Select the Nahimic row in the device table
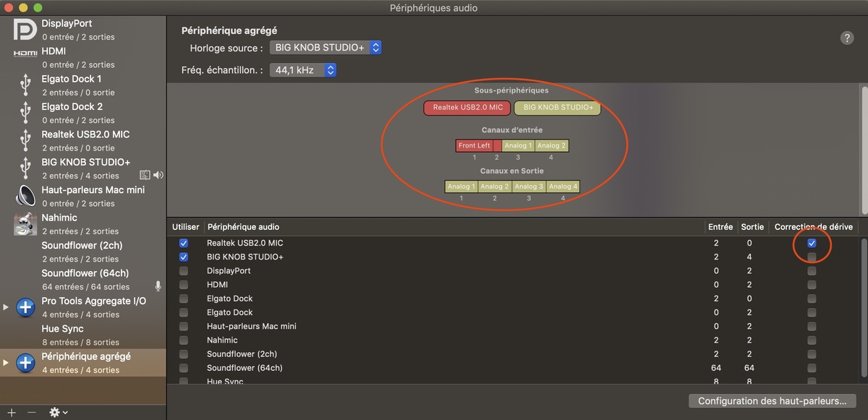Viewport: 868px width, 420px height. [514, 340]
